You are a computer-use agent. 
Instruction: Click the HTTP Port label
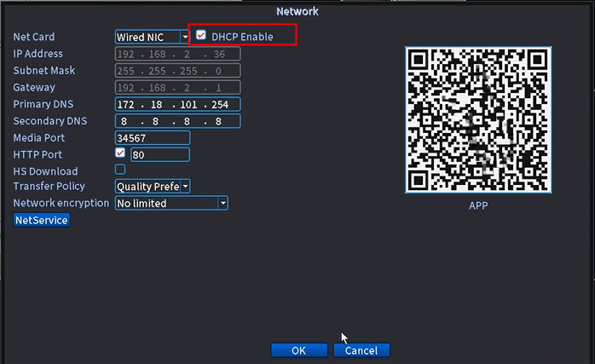(x=38, y=154)
